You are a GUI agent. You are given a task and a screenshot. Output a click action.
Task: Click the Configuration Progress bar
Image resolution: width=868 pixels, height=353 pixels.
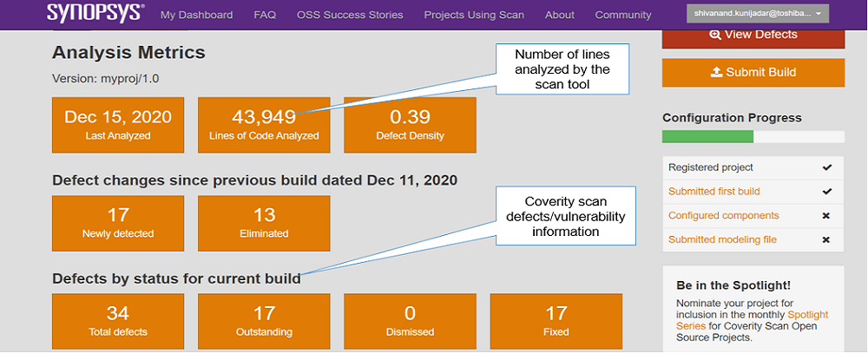tap(753, 137)
